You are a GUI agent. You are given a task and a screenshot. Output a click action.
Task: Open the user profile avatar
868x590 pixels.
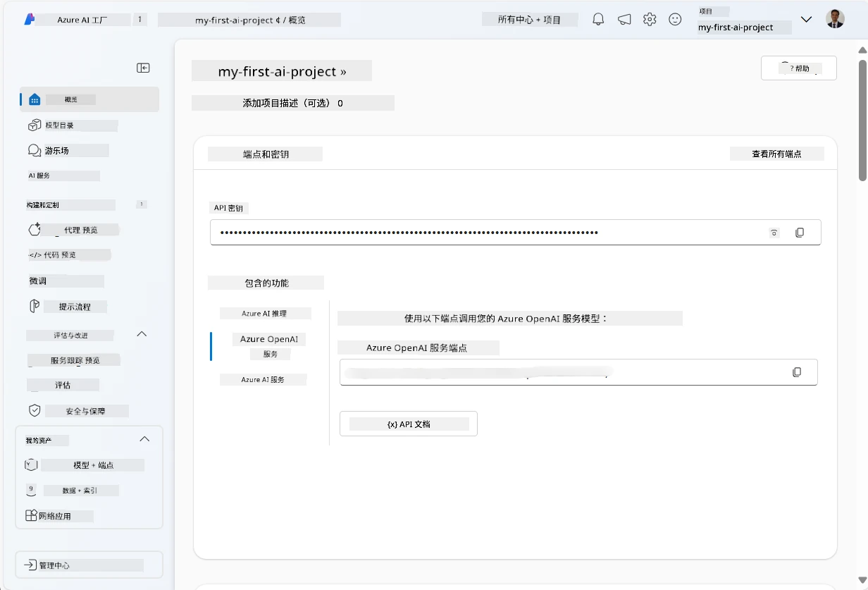835,19
